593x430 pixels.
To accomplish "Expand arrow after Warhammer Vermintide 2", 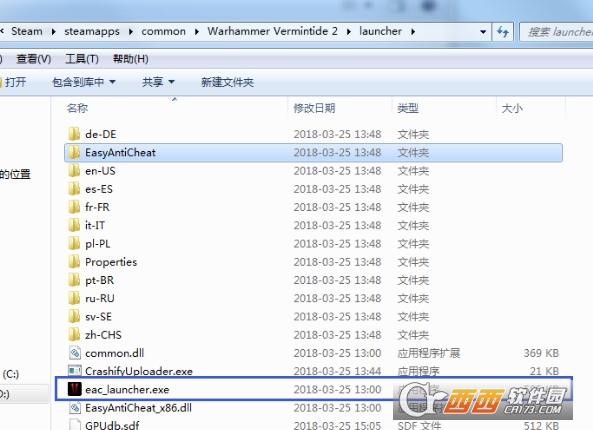I will click(348, 31).
